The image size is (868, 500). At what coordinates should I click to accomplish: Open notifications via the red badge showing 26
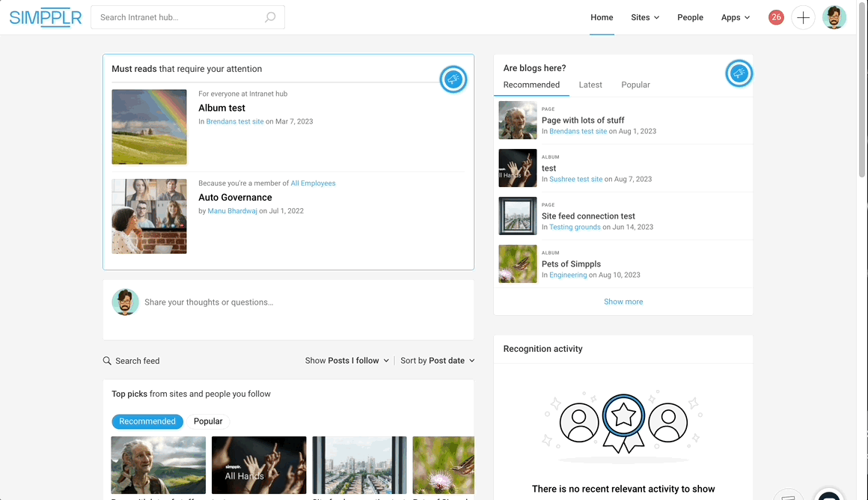point(776,16)
